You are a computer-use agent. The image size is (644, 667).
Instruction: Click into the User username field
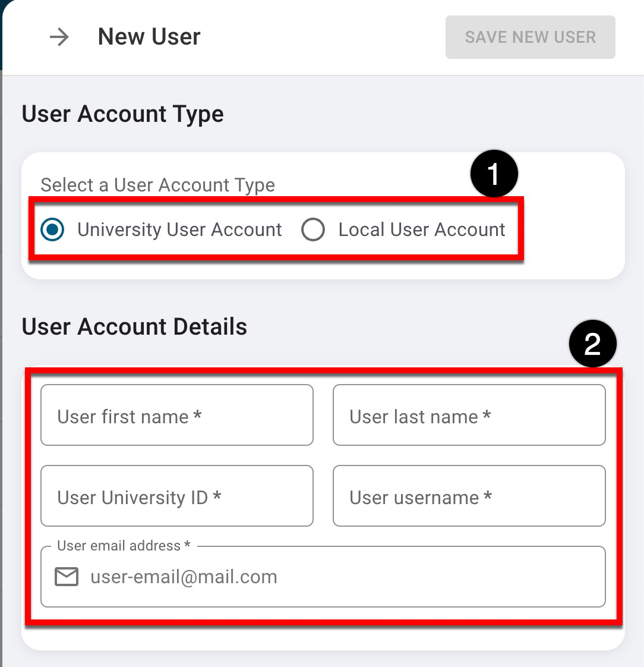(469, 496)
